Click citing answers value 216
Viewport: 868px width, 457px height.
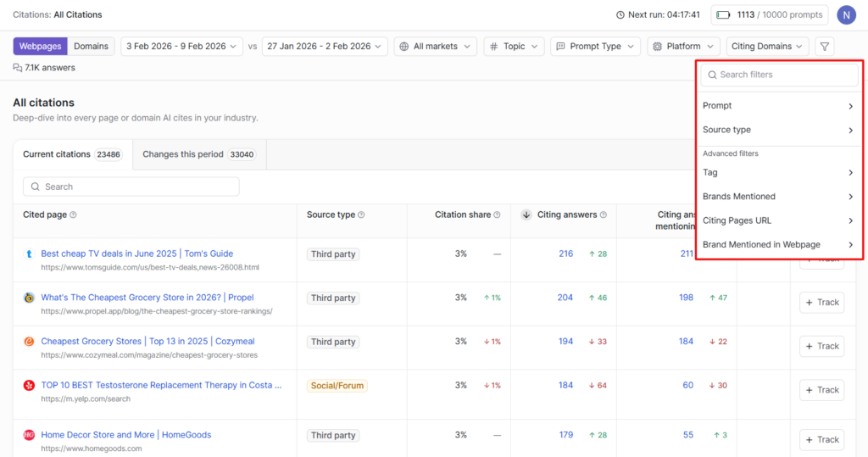565,254
